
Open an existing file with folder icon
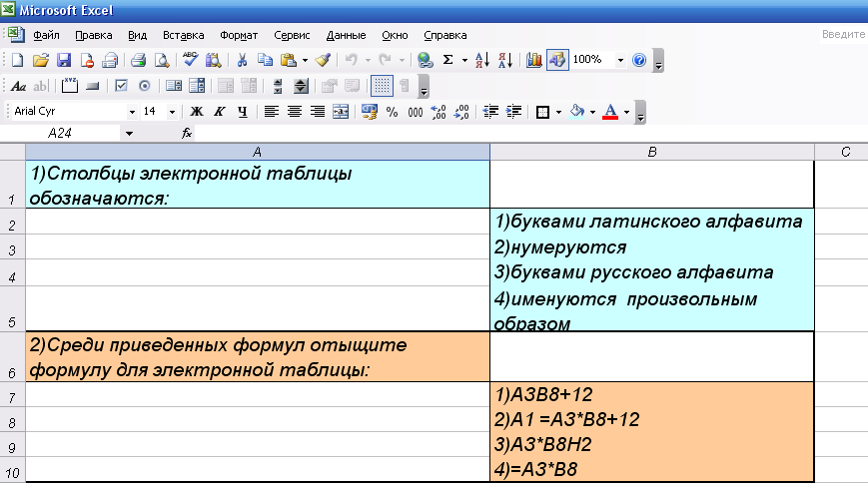[x=40, y=60]
